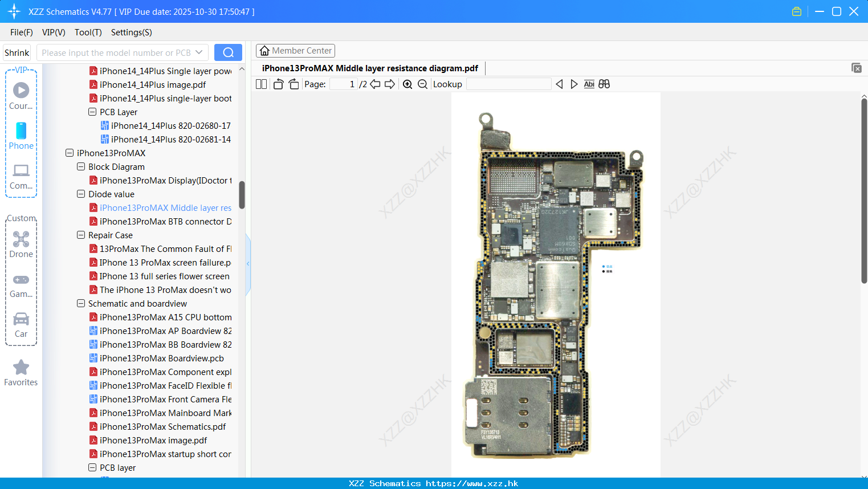Image resolution: width=868 pixels, height=489 pixels.
Task: Open the File(F) menu
Action: [x=22, y=32]
